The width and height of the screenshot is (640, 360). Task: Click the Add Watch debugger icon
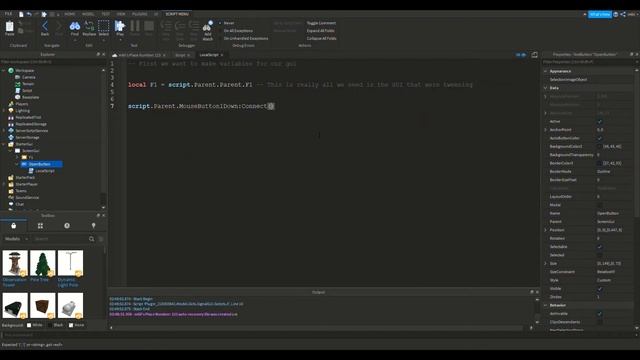click(x=208, y=27)
